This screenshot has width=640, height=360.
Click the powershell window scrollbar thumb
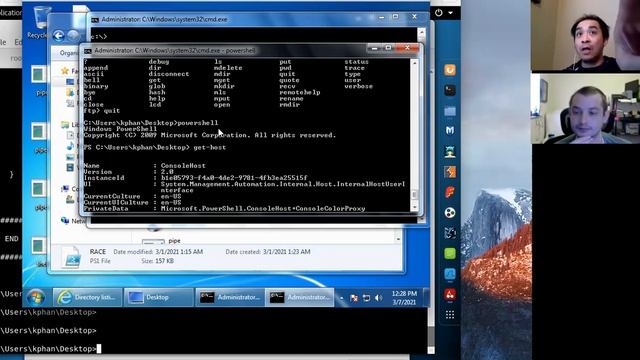(x=414, y=195)
